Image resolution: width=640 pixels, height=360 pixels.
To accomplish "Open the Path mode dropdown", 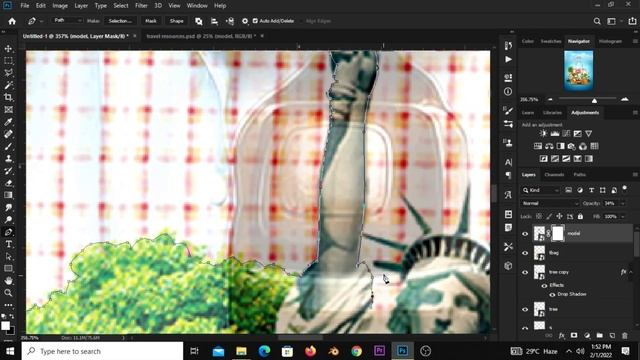I will coord(67,20).
